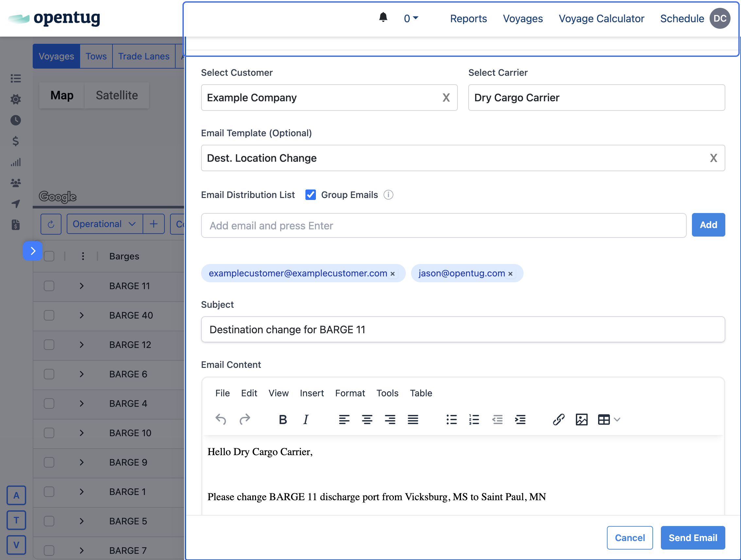Switch to the Tows tab
The width and height of the screenshot is (741, 560).
pos(96,56)
